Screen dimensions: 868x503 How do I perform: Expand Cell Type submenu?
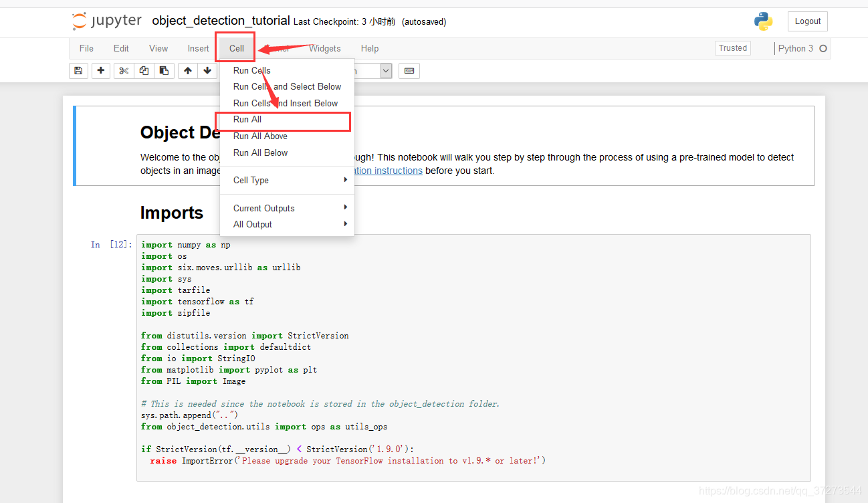click(288, 180)
